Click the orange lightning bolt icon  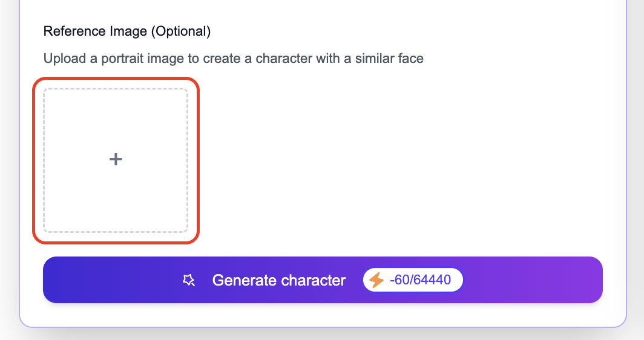(x=376, y=280)
